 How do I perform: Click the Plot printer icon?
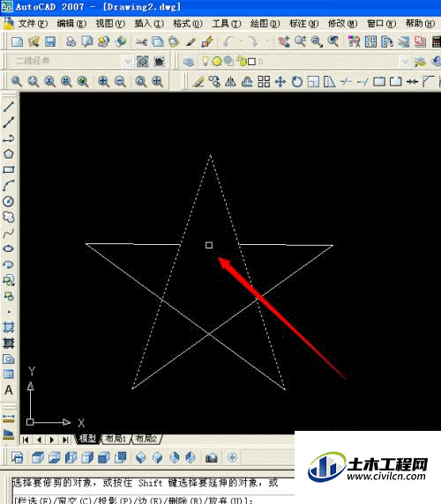click(71, 41)
